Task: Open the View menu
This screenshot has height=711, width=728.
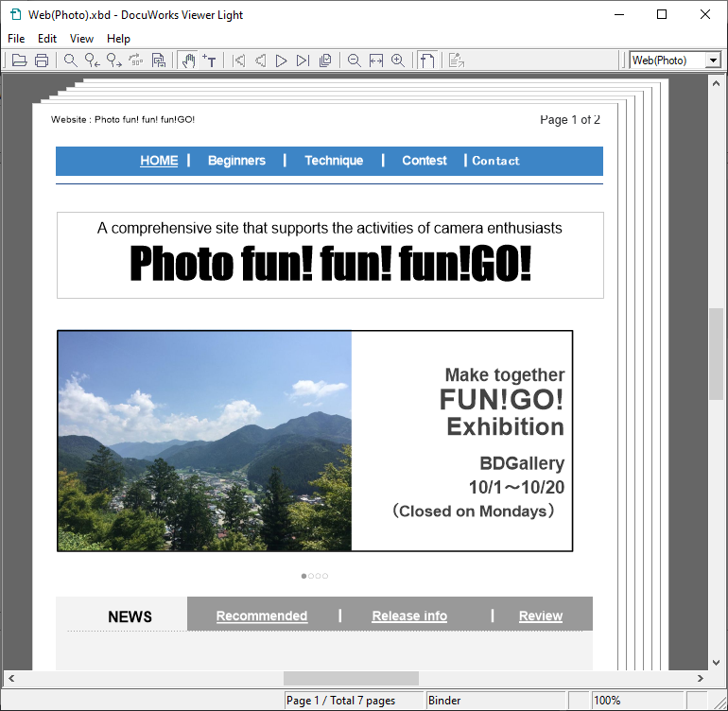Action: click(81, 39)
